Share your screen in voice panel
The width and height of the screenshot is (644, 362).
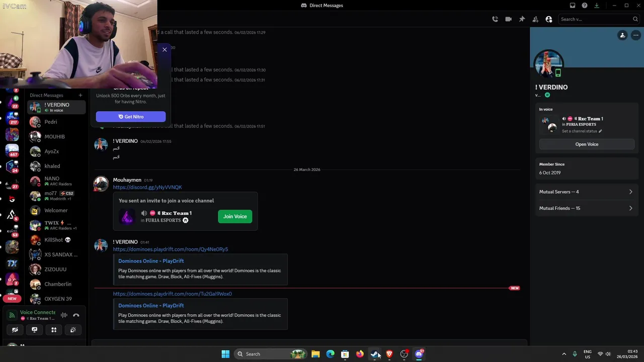[34, 330]
